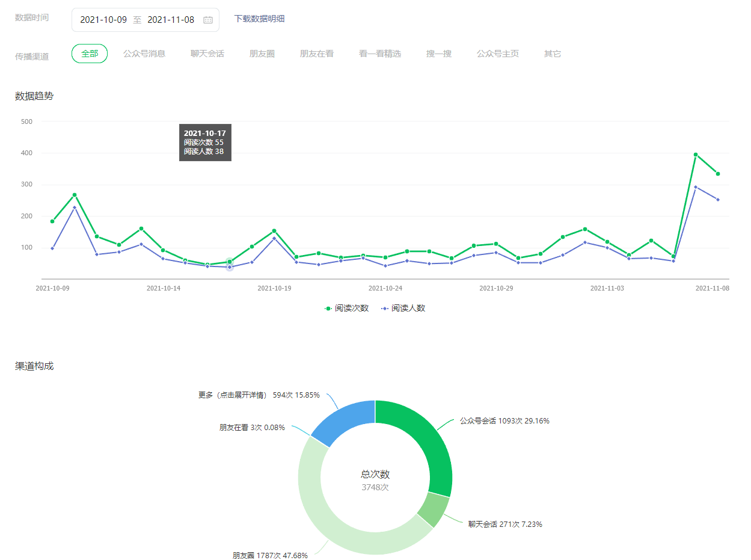This screenshot has height=560, width=751.
Task: Choose the 搜一搜 channel tab
Action: 439,54
